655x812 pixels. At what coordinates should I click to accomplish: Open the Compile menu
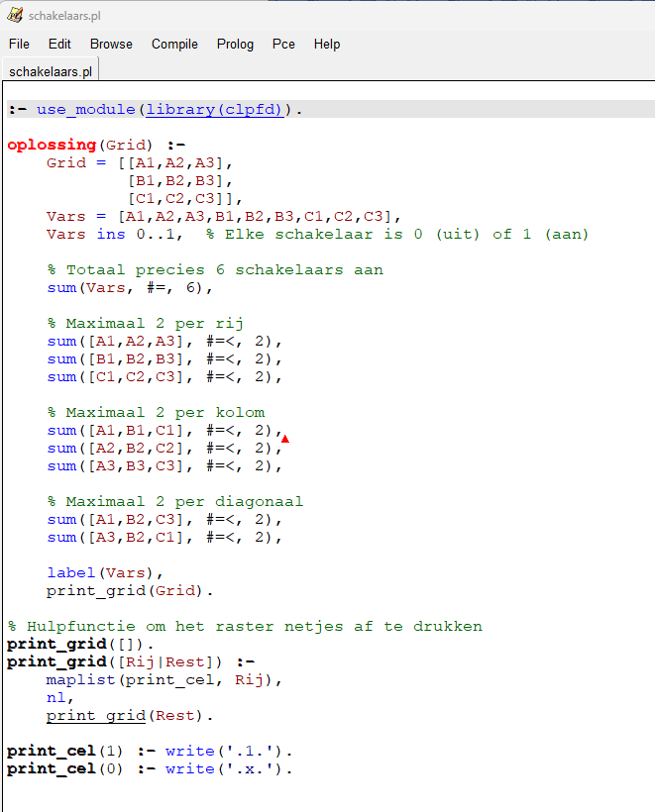[174, 45]
